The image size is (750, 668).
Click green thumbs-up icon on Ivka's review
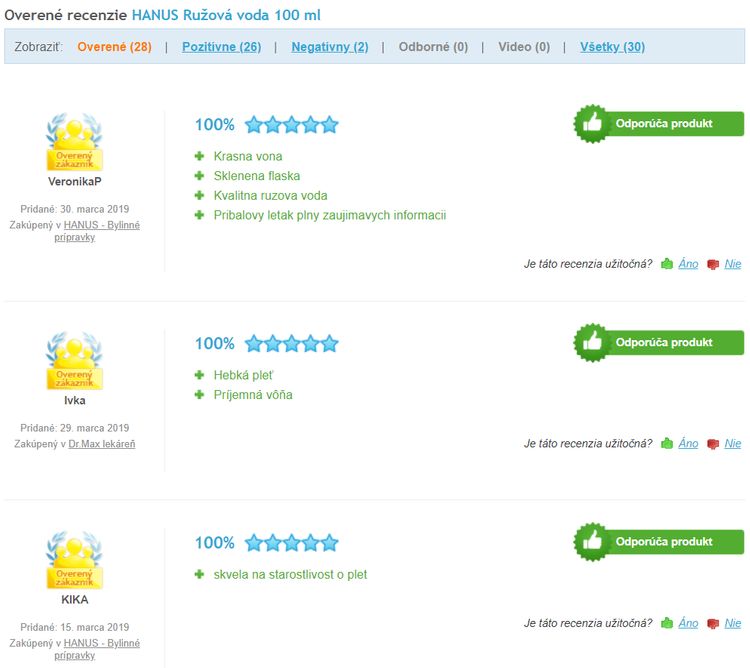667,444
